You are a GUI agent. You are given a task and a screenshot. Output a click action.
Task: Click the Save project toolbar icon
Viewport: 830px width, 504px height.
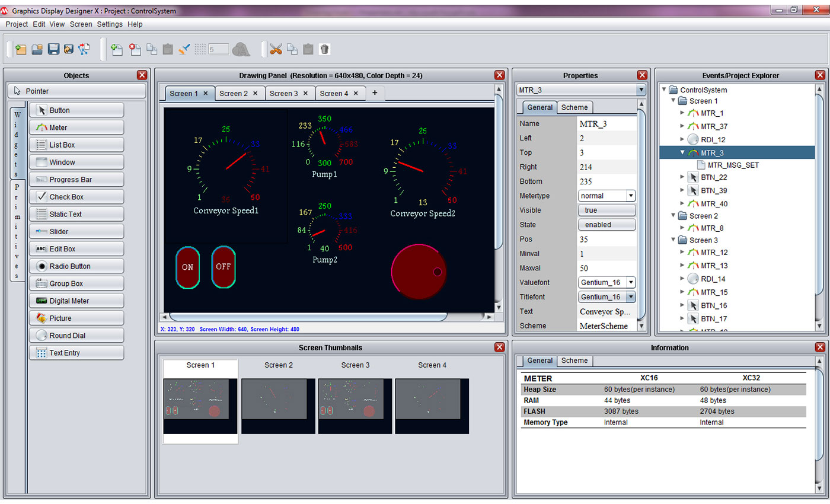pyautogui.click(x=53, y=50)
